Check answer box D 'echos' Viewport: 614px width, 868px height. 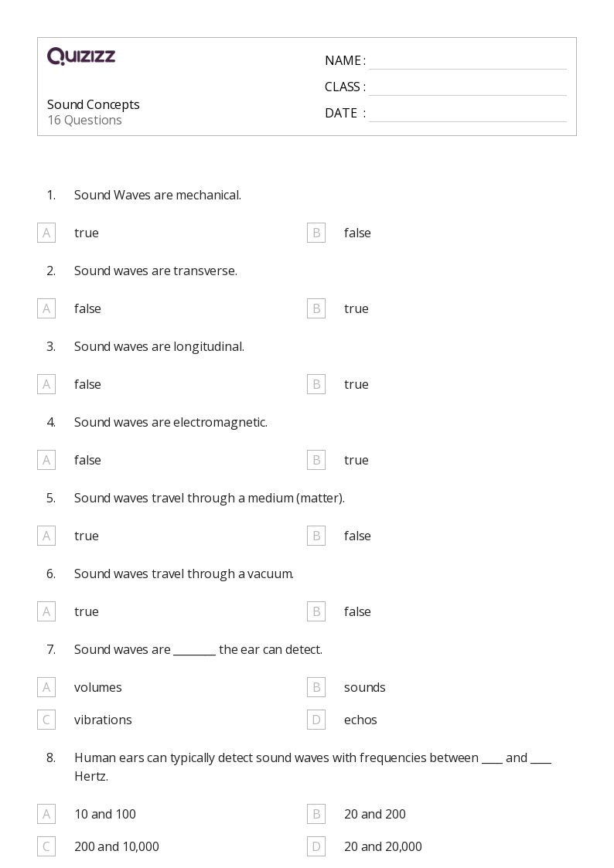[316, 720]
